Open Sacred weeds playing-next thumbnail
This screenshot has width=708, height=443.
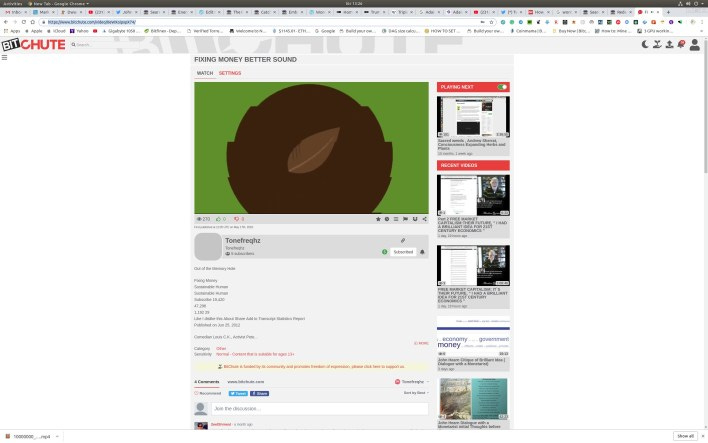(473, 117)
